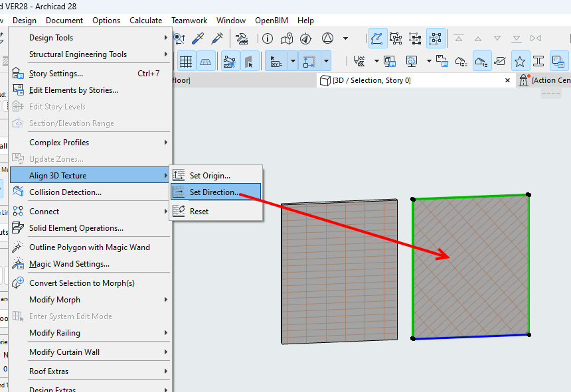Choose Reset from Align 3D Texture submenu

[216, 212]
